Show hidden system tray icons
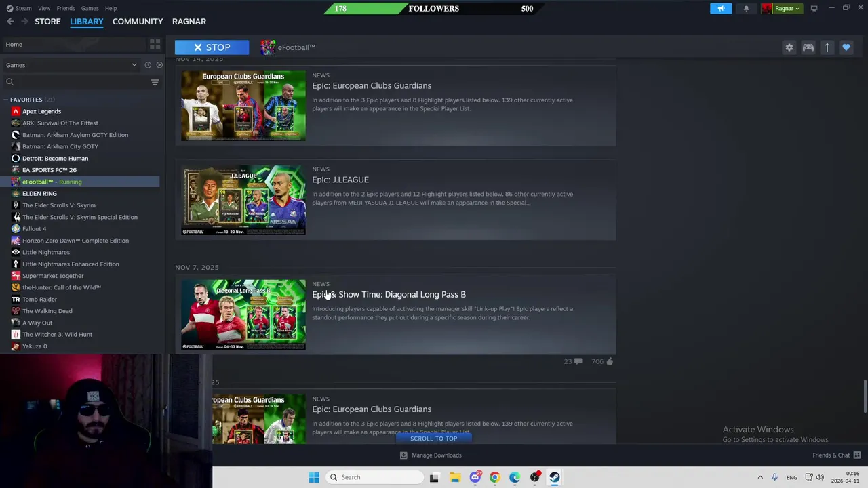 [759, 477]
